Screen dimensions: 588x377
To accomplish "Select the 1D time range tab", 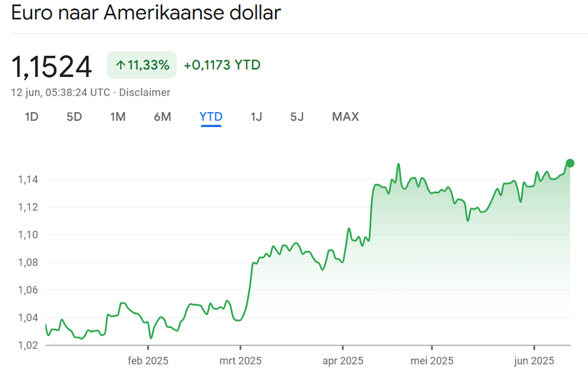I will tap(31, 117).
